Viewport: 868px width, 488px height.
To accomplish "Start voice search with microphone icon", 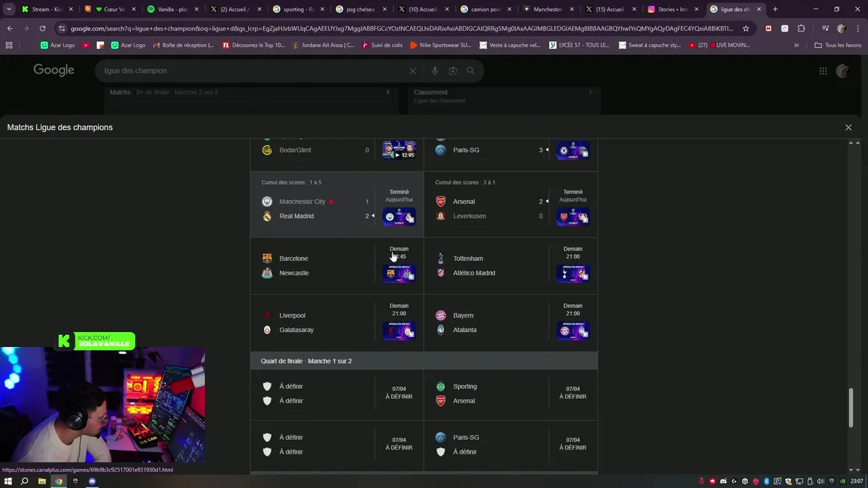I will 435,70.
